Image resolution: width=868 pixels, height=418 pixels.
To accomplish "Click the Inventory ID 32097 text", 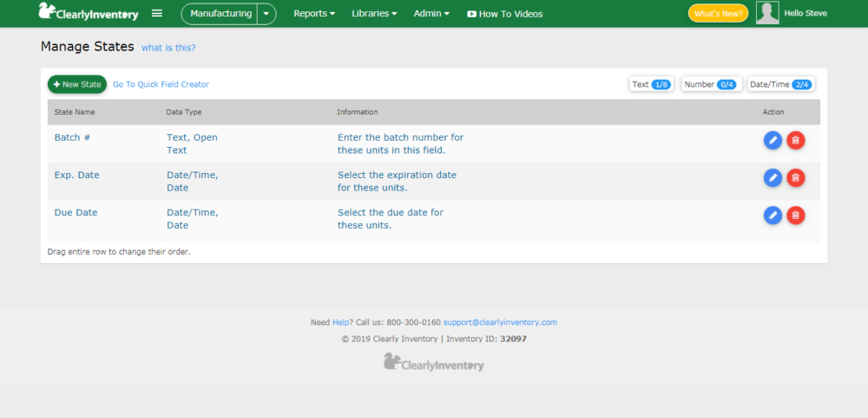I will tap(487, 339).
